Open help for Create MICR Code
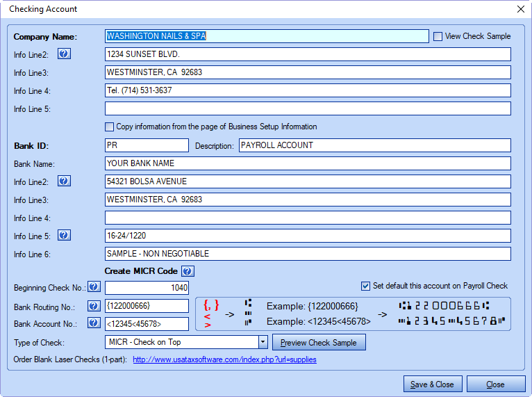 pos(188,271)
